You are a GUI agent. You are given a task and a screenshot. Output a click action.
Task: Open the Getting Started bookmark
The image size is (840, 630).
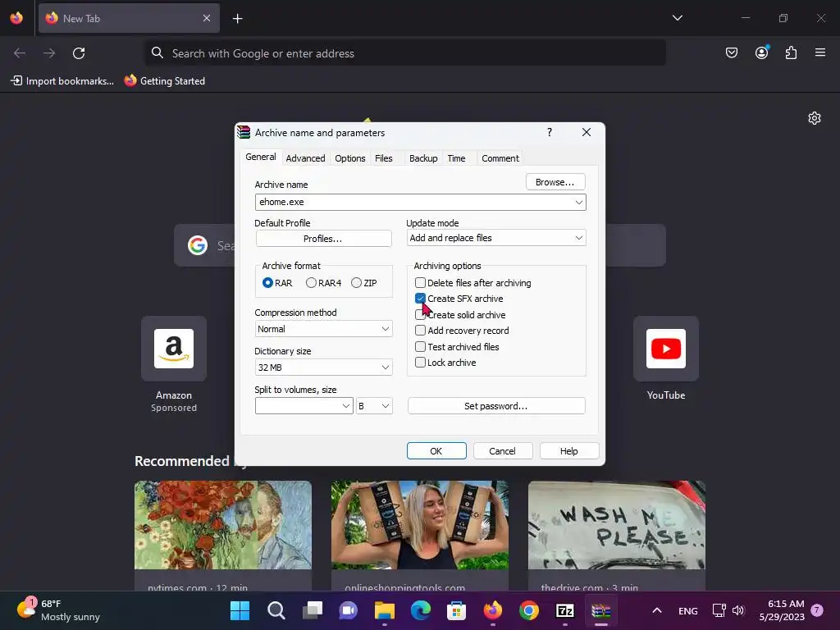[164, 81]
